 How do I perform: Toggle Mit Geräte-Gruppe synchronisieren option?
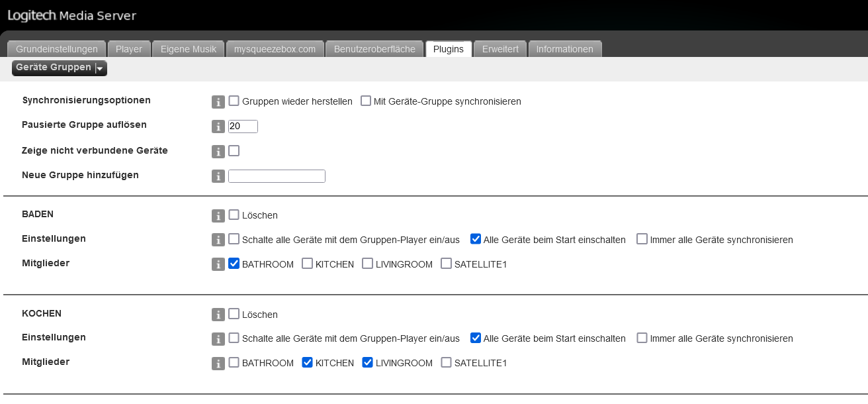(366, 101)
